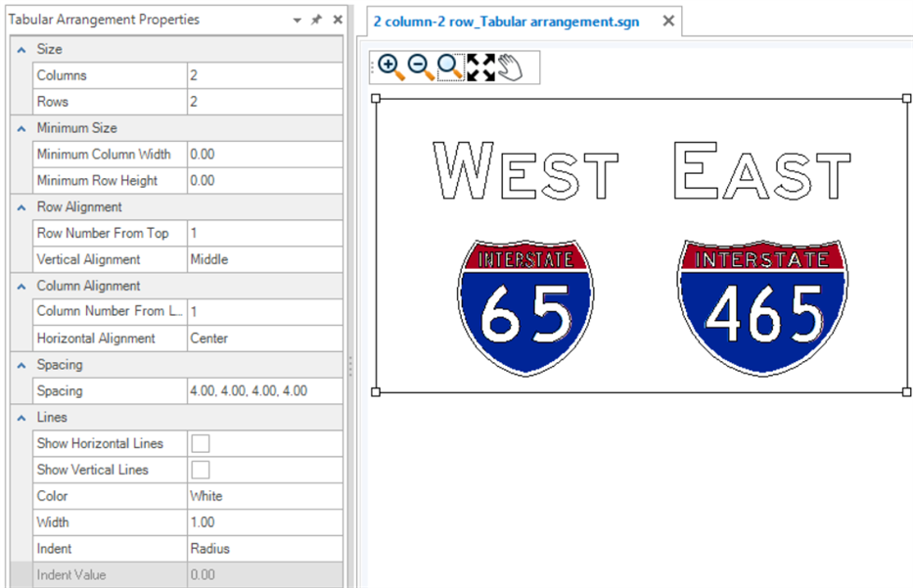Select the Interstate 65 shield
This screenshot has width=913, height=588.
point(525,308)
